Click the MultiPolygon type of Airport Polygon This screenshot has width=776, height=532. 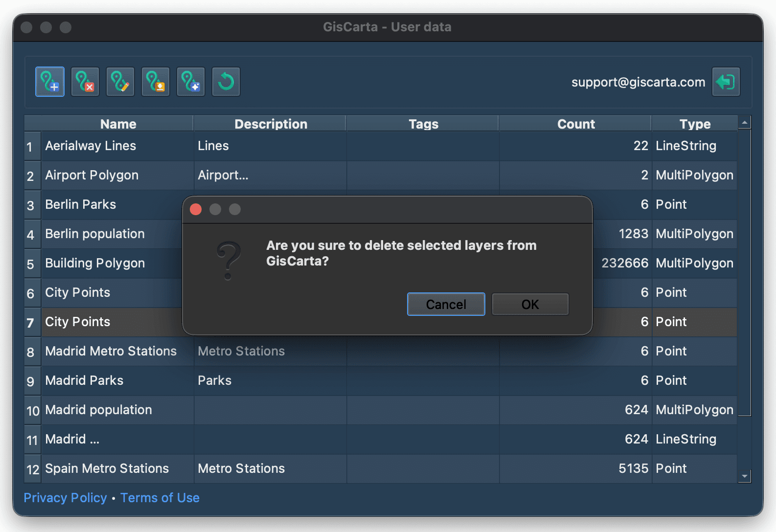click(694, 175)
